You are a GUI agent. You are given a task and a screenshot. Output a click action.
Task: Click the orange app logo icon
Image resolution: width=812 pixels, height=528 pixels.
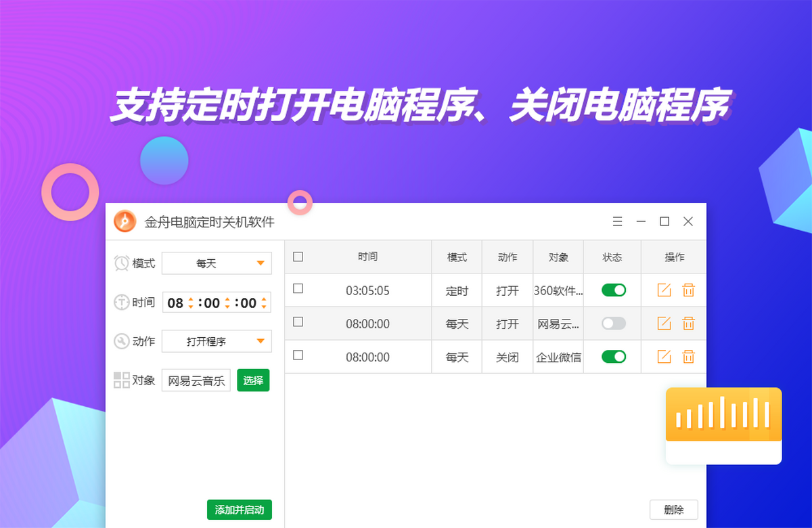pos(125,221)
